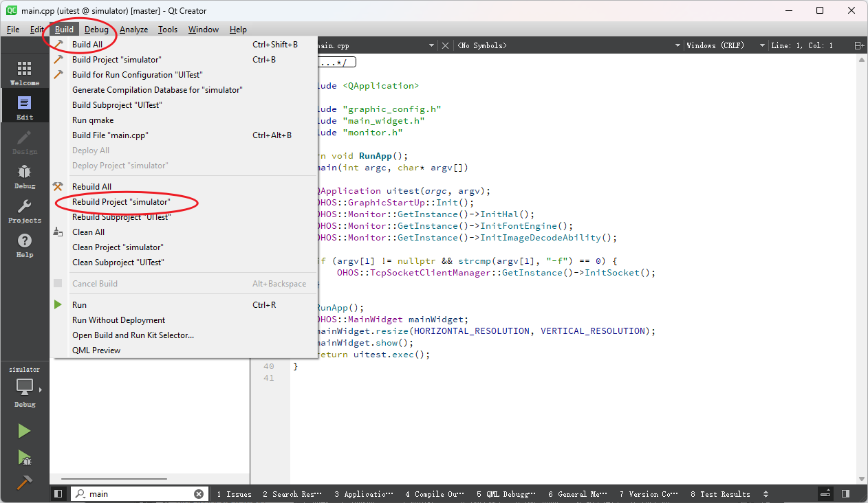Open Debug mode with bug icon

pyautogui.click(x=24, y=176)
